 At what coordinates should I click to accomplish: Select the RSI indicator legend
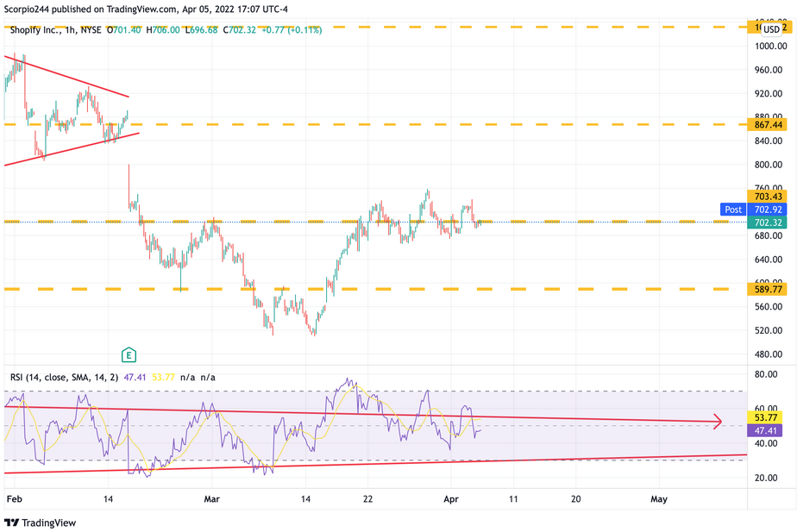pyautogui.click(x=64, y=377)
